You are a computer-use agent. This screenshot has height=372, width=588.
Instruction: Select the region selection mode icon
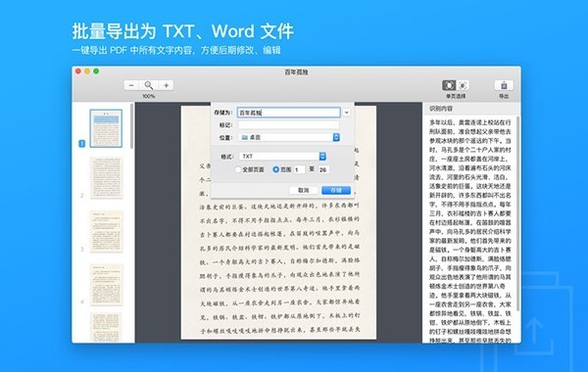coord(464,85)
